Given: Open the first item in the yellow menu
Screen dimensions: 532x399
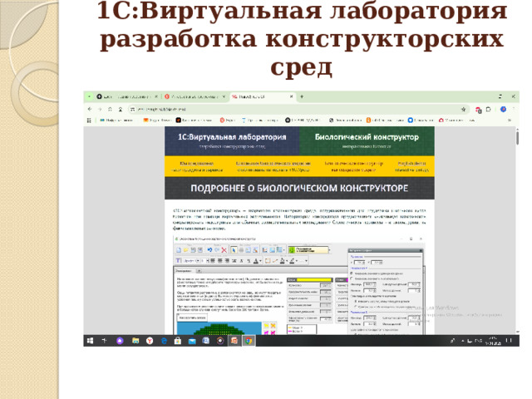Looking at the screenshot, I should pyautogui.click(x=197, y=166).
